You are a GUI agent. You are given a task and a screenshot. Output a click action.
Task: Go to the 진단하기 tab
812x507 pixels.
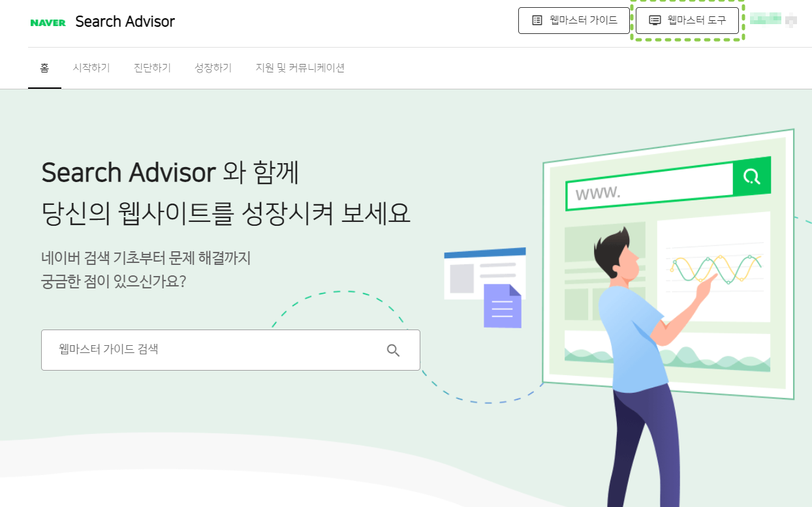coord(152,68)
